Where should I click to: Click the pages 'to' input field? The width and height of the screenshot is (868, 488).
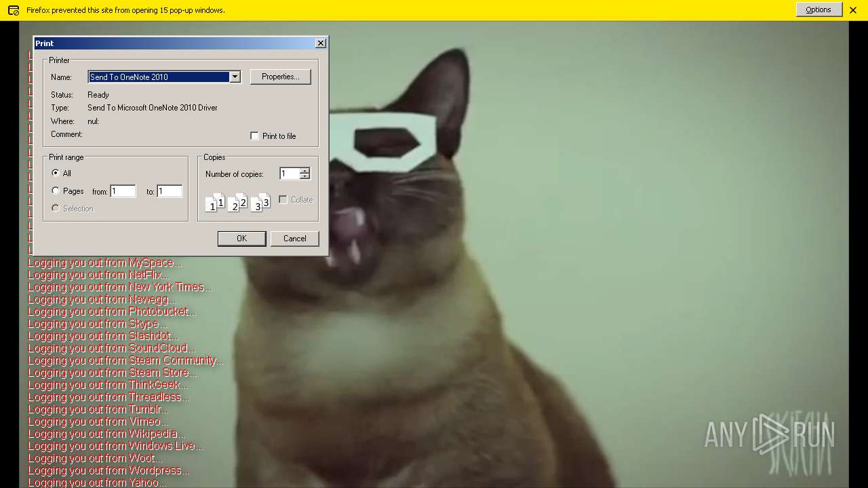point(170,192)
